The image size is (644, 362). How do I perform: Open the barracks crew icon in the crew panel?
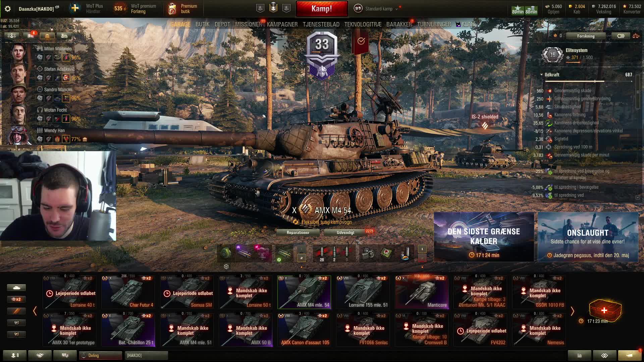pyautogui.click(x=47, y=36)
